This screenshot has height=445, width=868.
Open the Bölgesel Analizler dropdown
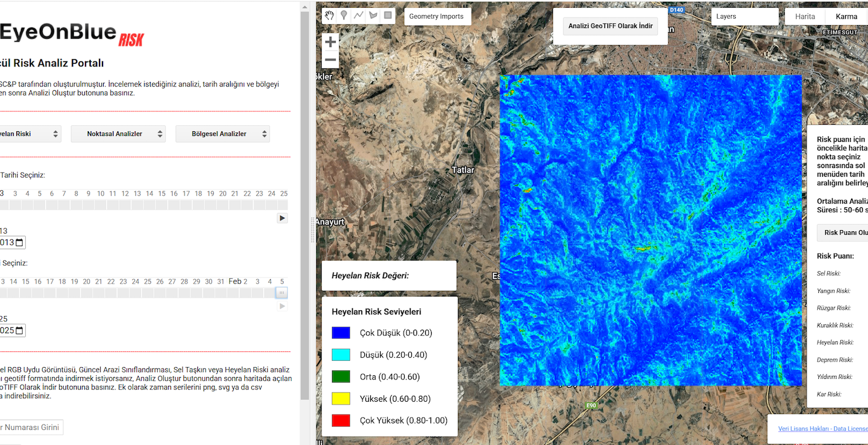click(x=223, y=134)
